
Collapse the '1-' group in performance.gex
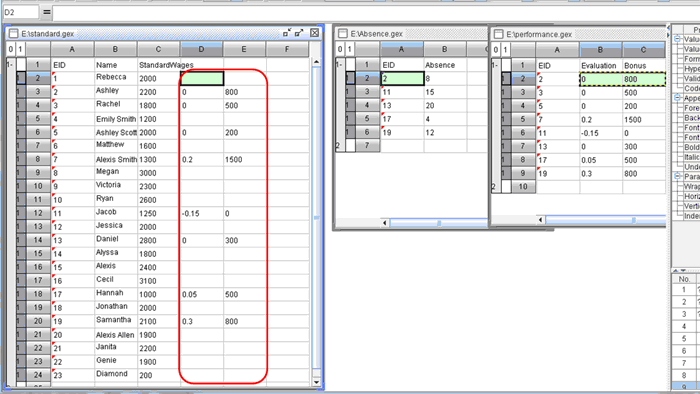(x=495, y=65)
